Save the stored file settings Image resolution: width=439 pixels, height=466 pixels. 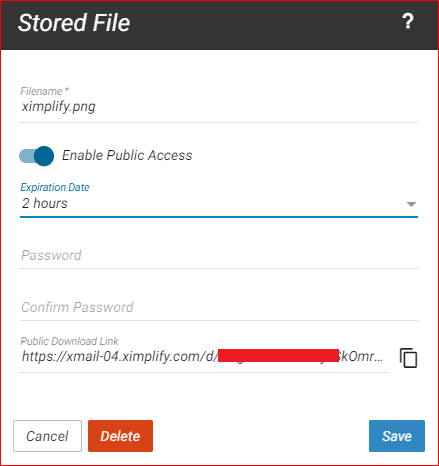point(397,436)
